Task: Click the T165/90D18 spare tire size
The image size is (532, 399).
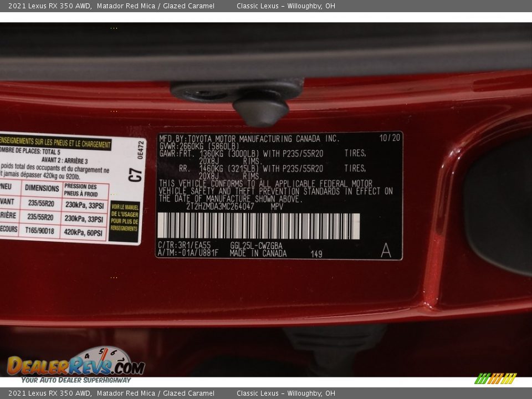Action: (x=40, y=231)
